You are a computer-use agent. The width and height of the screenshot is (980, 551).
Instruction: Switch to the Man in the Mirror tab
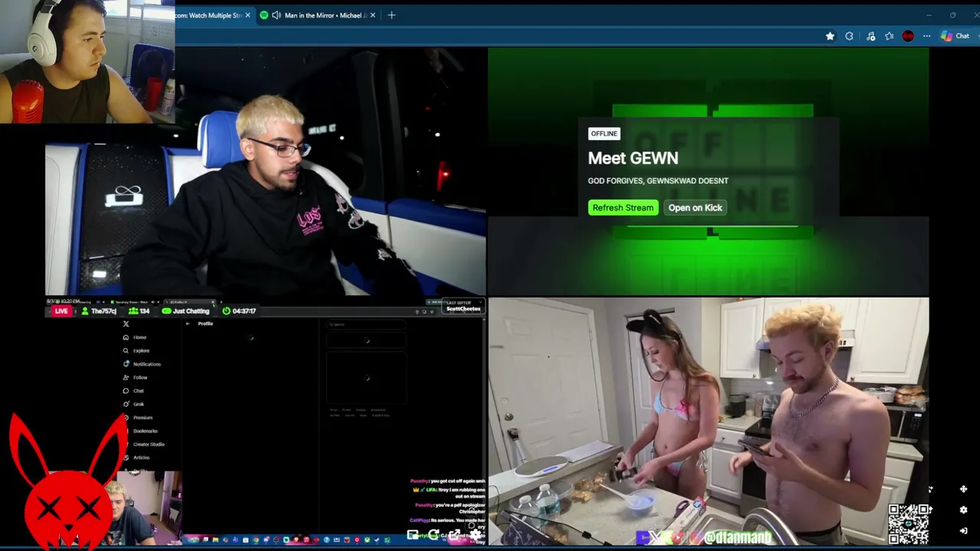pyautogui.click(x=318, y=15)
